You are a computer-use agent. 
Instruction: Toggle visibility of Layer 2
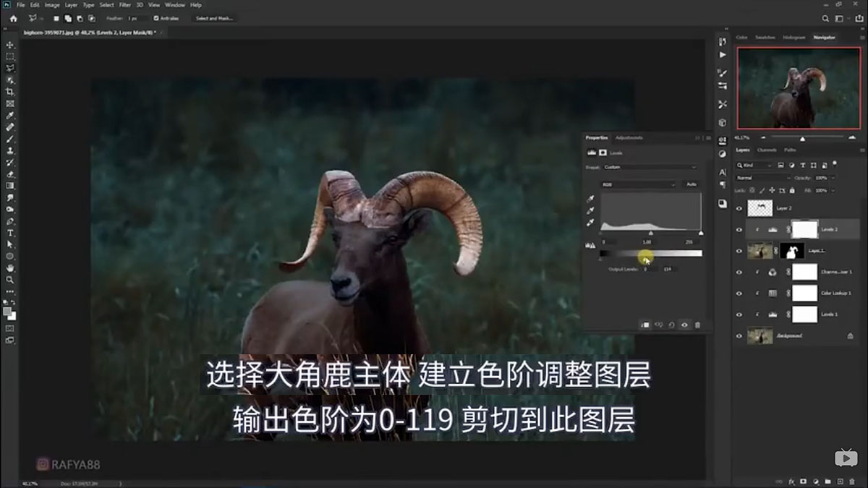tap(739, 207)
